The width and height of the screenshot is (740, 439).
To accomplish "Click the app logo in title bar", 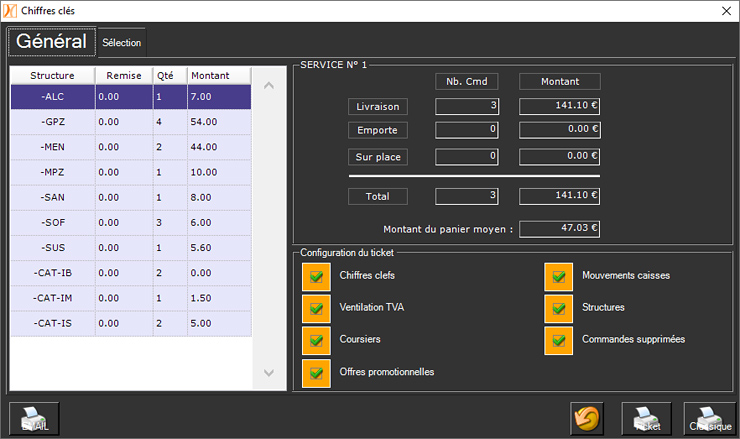I will [x=10, y=10].
